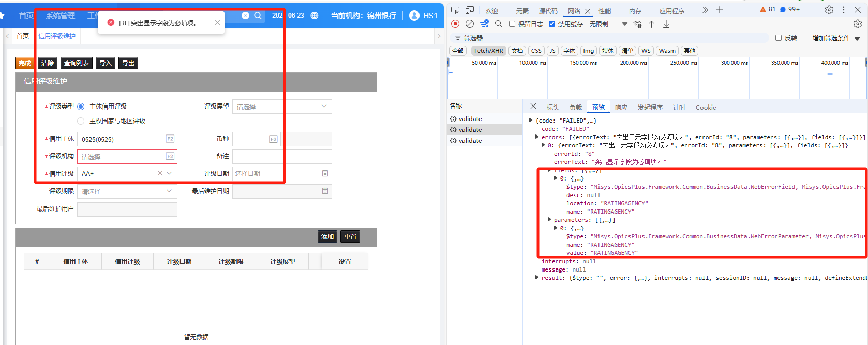Click the HS1 user avatar icon

tap(414, 16)
